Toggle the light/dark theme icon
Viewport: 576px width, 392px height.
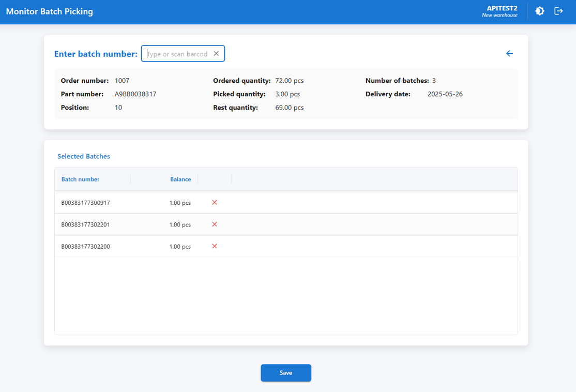click(540, 11)
